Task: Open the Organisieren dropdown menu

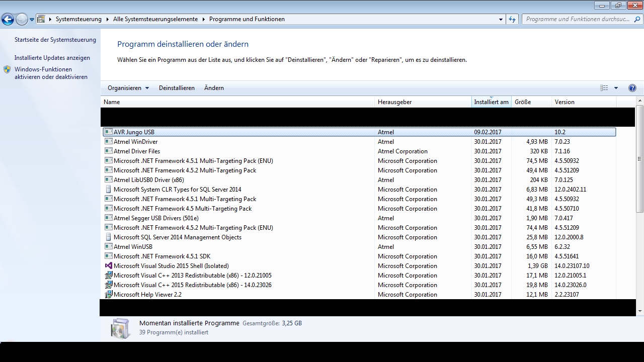Action: 128,88
